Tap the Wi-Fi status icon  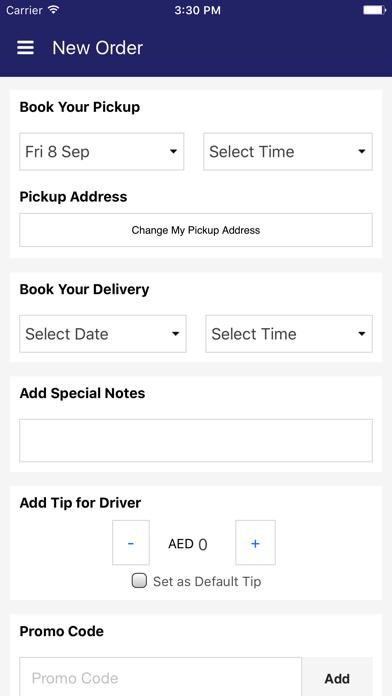54,10
